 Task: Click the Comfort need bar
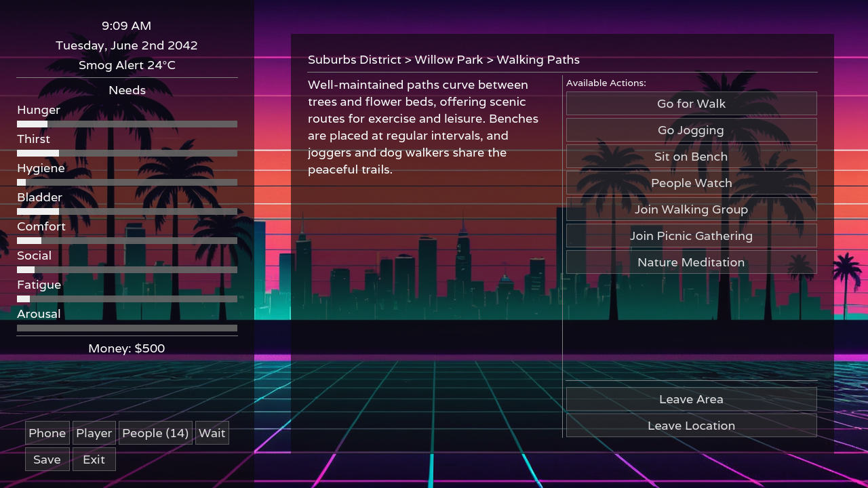(x=127, y=241)
